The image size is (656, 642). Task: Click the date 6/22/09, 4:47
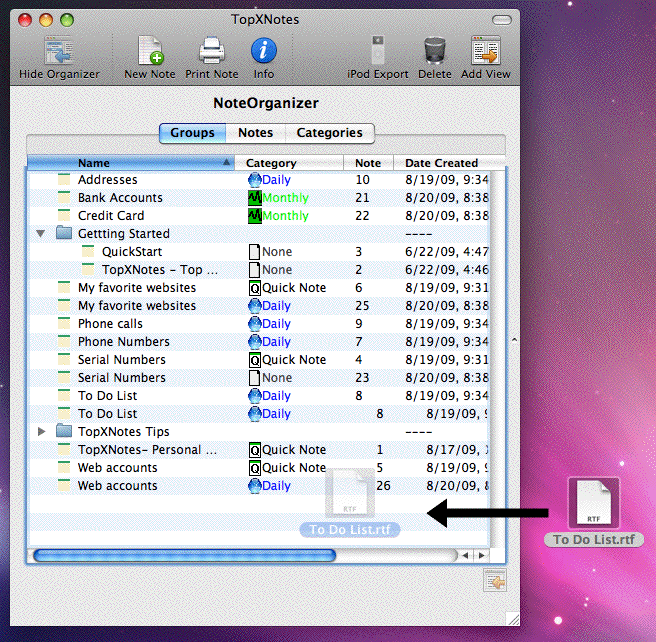coord(446,252)
